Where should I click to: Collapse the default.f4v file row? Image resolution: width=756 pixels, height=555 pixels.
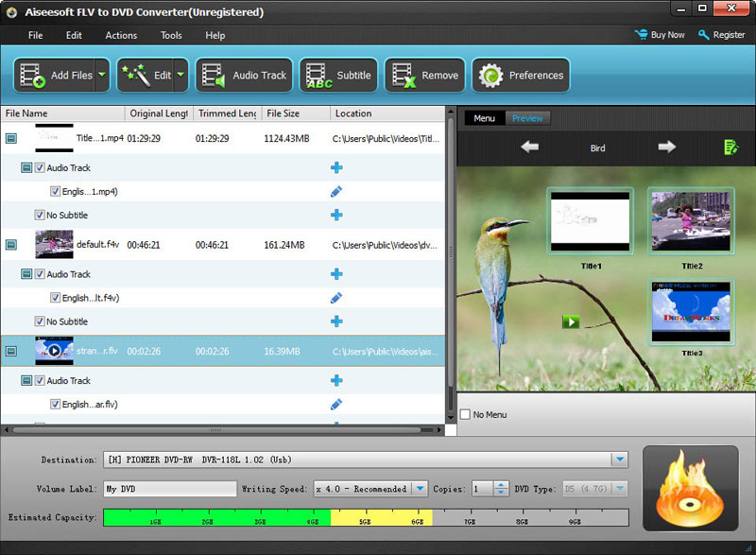[11, 245]
